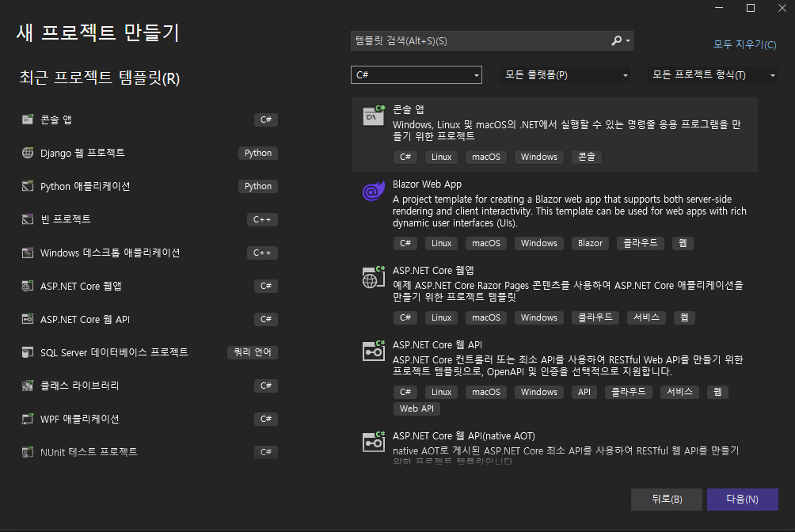Choose recent Windows 데스크톱 애플리케이션 row
The height and width of the screenshot is (532, 795).
click(149, 253)
